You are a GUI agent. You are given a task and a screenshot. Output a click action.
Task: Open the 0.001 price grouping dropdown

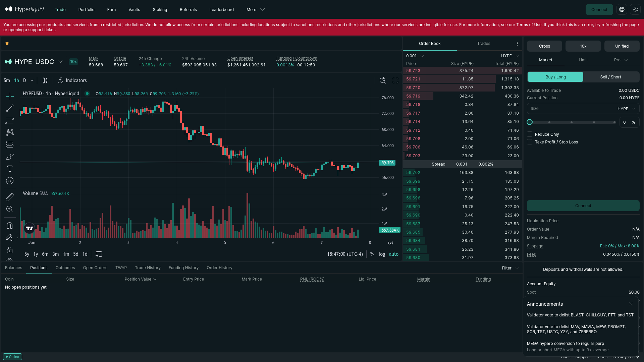click(415, 56)
